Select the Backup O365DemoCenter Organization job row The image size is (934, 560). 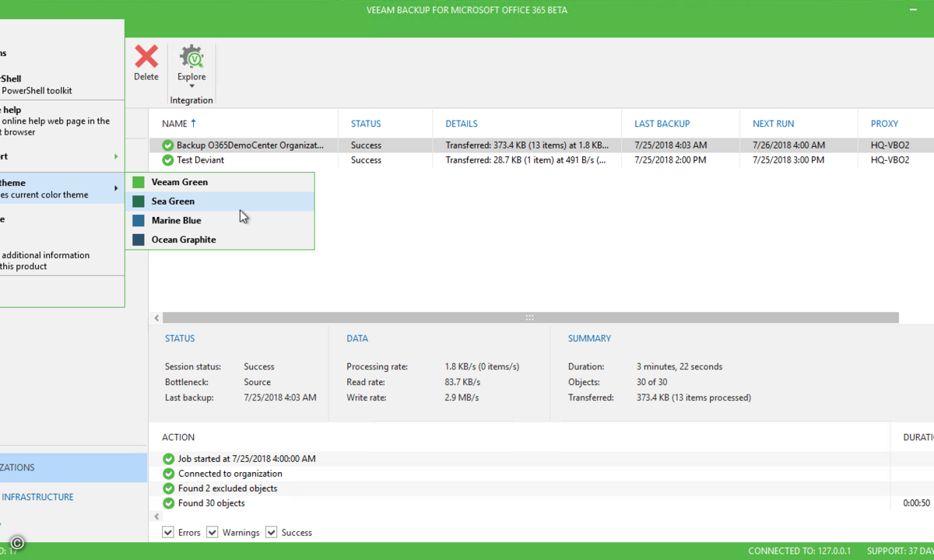click(542, 145)
